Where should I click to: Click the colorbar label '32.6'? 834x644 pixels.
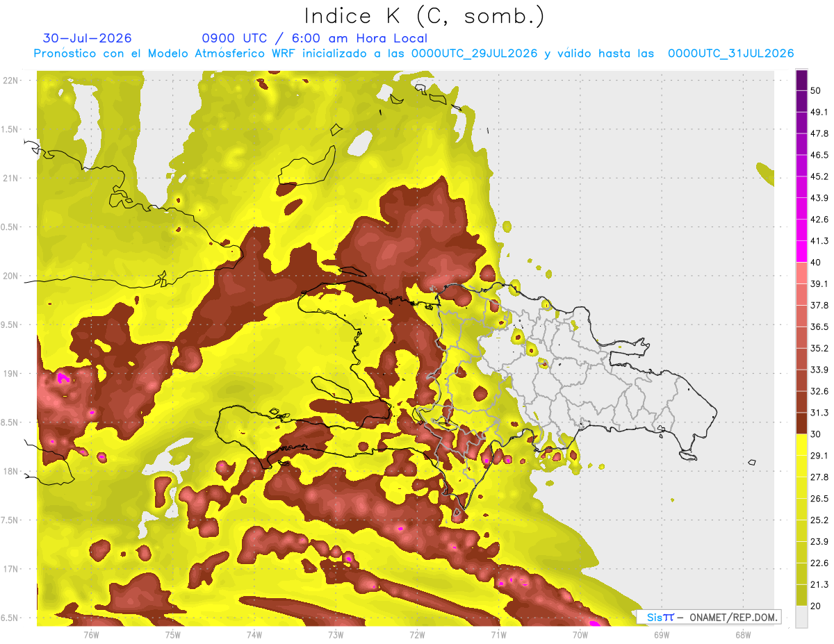[819, 391]
